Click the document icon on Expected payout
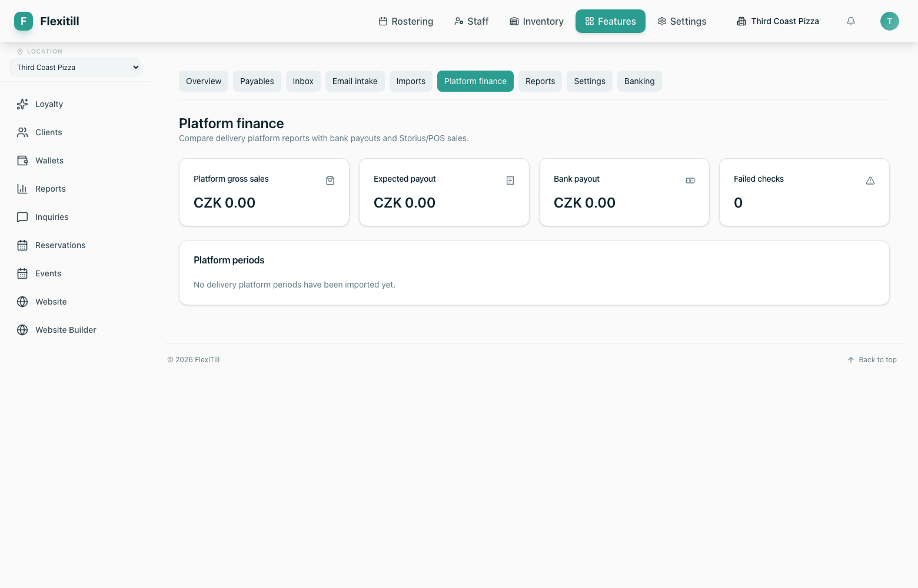The height and width of the screenshot is (588, 918). pyautogui.click(x=510, y=181)
